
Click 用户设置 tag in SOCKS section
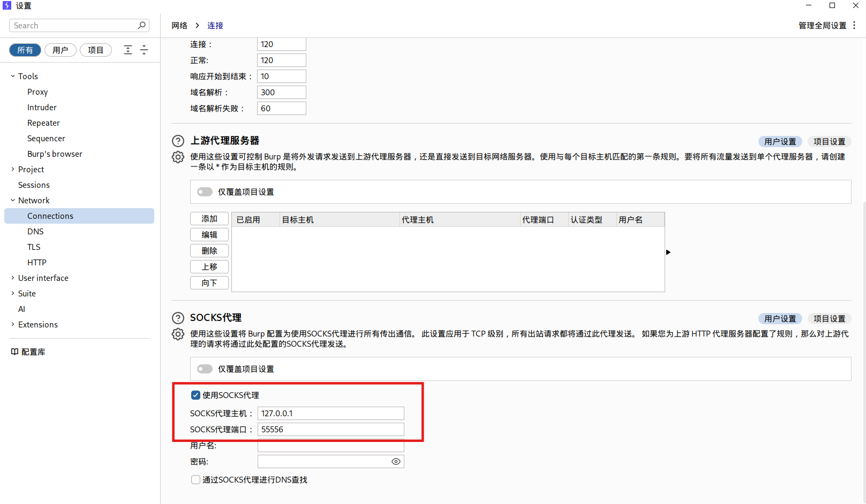[x=780, y=319]
